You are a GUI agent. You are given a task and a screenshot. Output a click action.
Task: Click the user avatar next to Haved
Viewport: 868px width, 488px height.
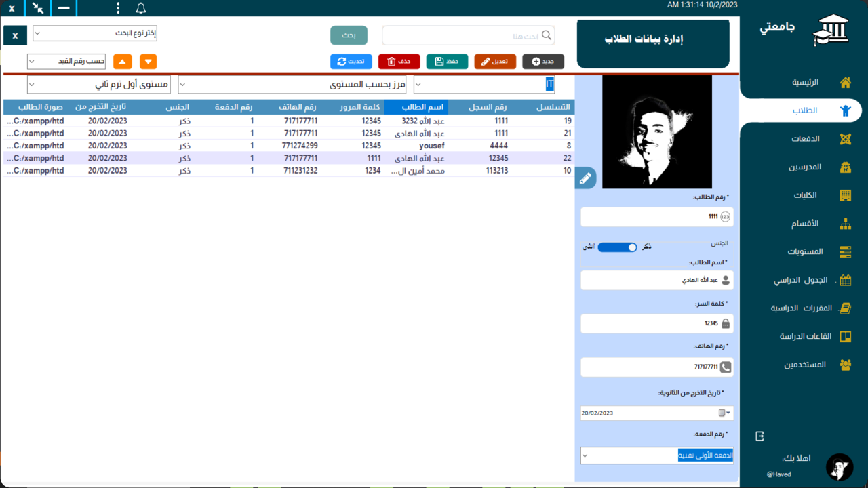click(x=840, y=467)
